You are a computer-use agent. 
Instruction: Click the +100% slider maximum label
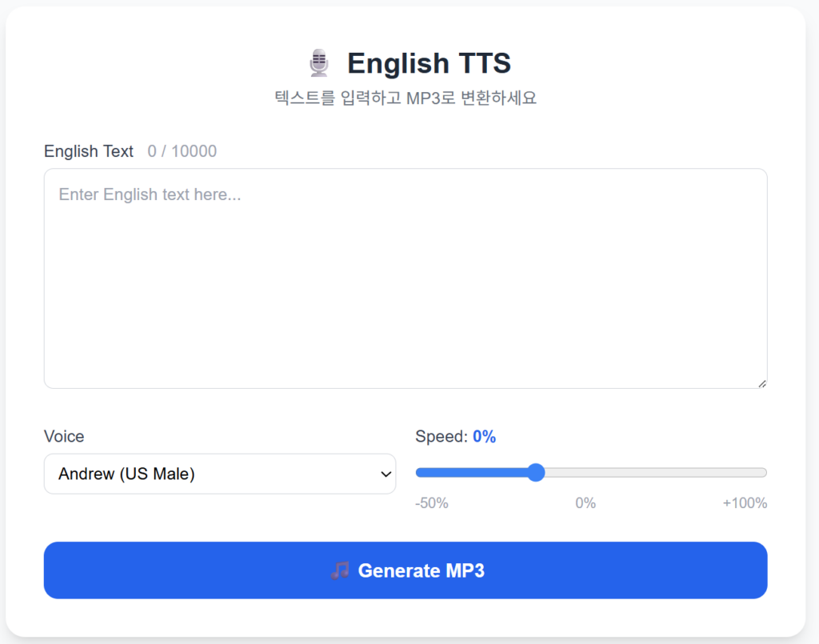pos(745,503)
